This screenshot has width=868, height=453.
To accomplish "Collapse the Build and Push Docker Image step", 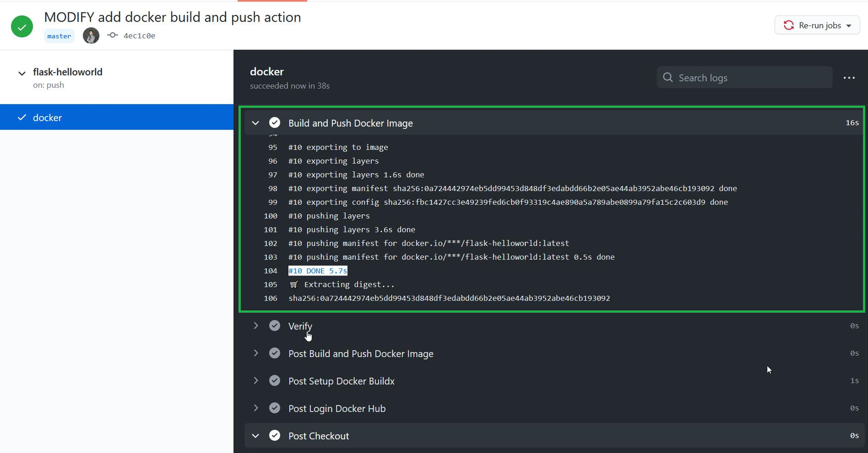I will [256, 123].
